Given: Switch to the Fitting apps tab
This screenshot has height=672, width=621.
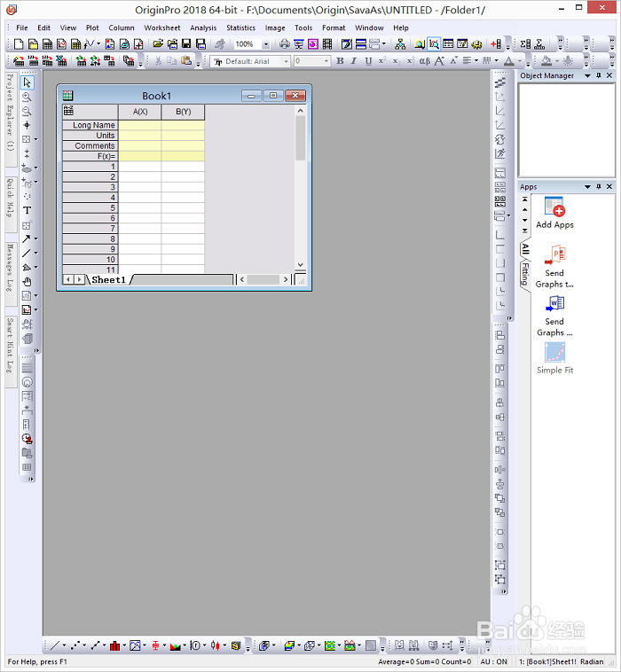Looking at the screenshot, I should coord(525,274).
